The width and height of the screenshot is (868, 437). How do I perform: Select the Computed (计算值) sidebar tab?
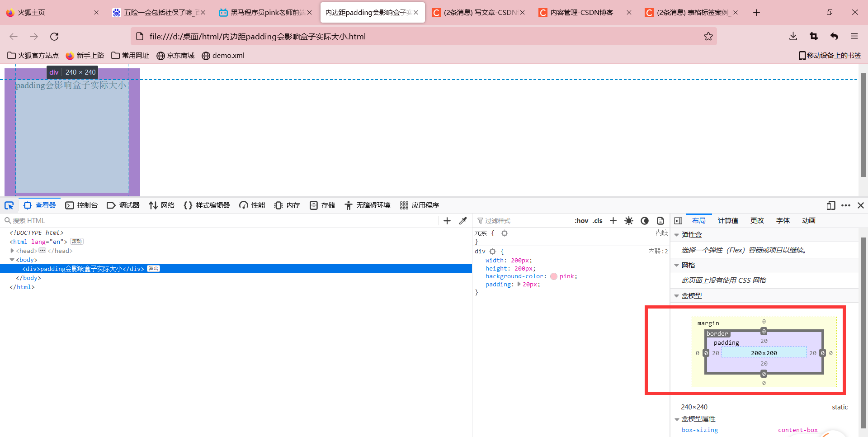[x=728, y=221]
